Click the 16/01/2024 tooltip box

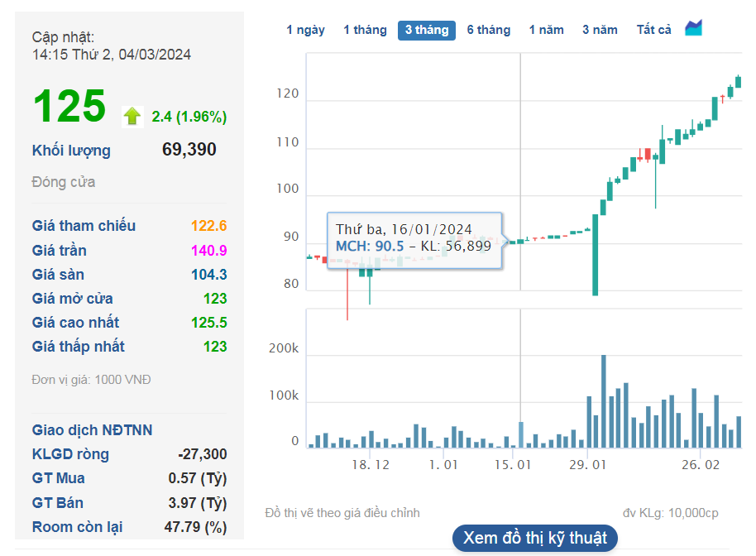(414, 240)
